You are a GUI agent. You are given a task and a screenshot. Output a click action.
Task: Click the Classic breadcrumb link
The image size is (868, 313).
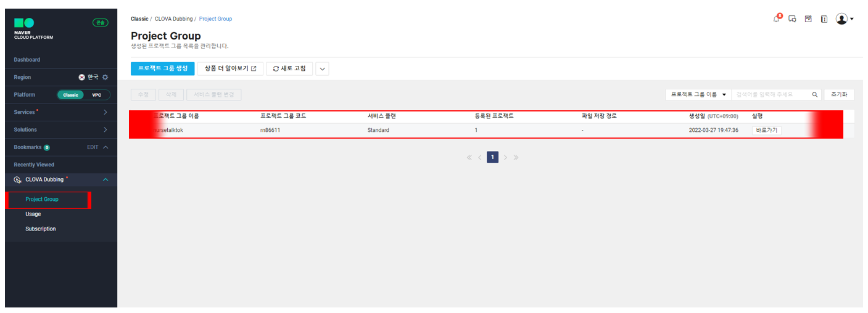139,19
